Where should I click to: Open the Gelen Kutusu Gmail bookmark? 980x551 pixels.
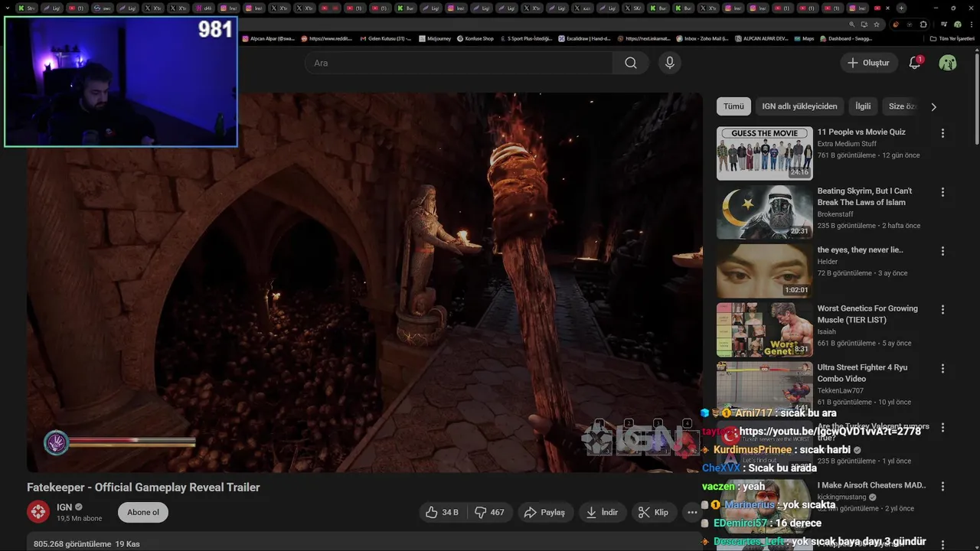click(385, 38)
